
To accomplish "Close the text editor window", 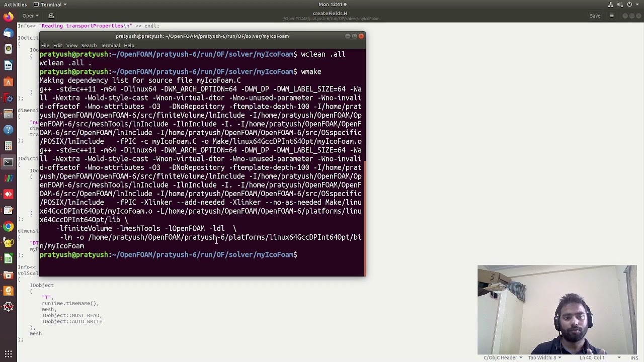I will 639,16.
